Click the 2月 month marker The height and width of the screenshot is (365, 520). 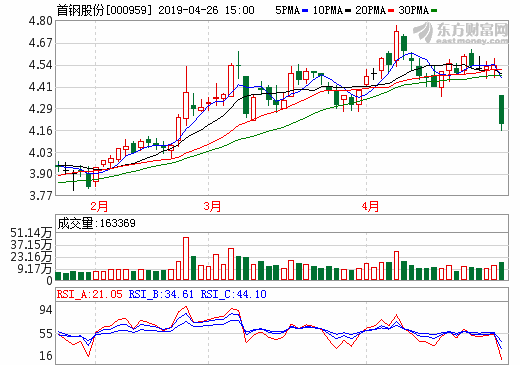[99, 206]
